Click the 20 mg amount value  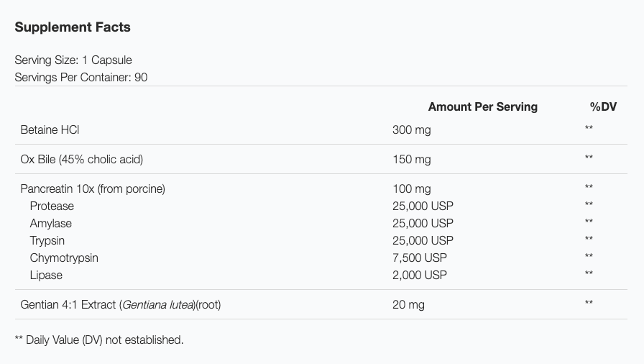pos(408,304)
